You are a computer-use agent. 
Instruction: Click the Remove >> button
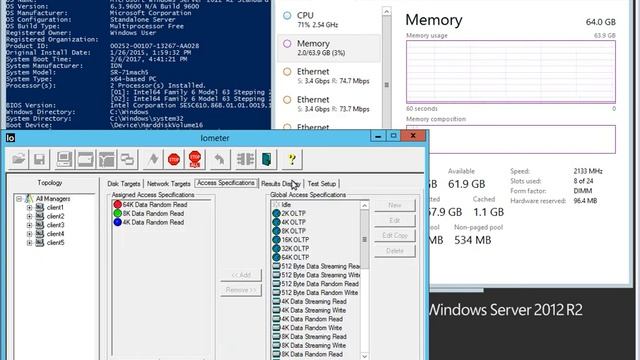(x=241, y=290)
